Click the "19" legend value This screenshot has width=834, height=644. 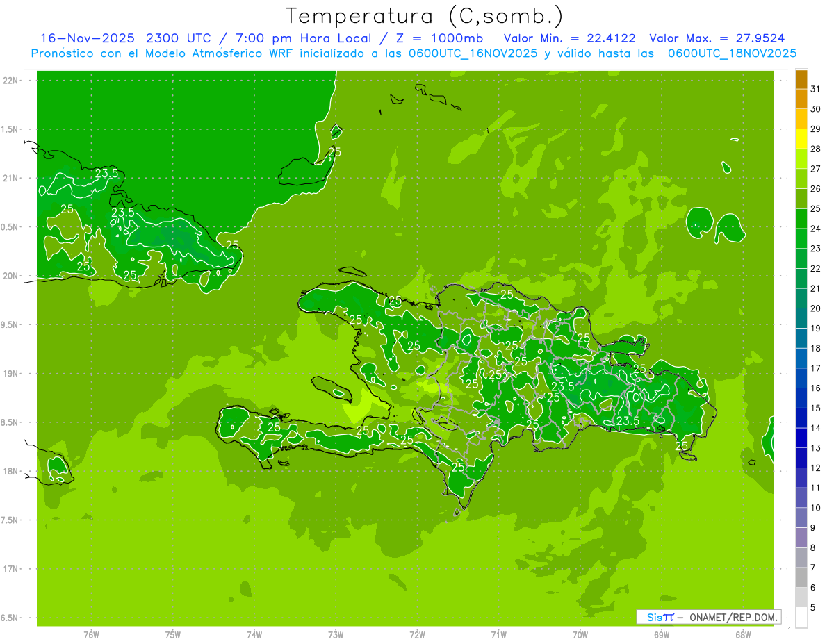(x=816, y=329)
